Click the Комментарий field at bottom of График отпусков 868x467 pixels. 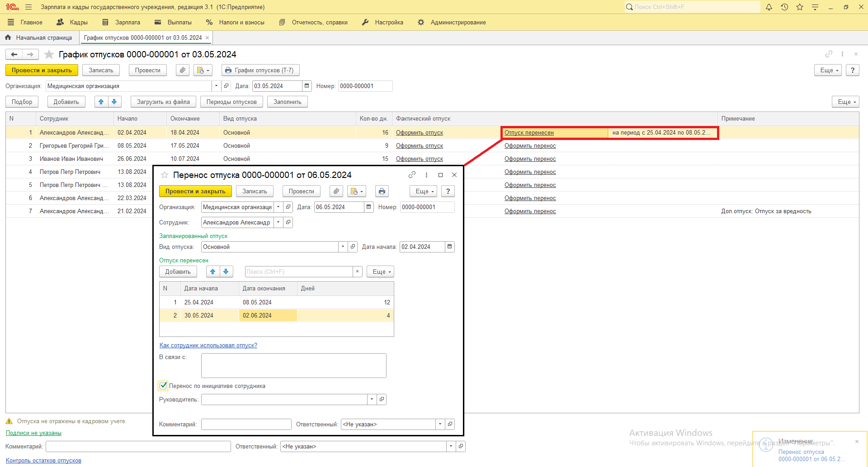[x=138, y=447]
